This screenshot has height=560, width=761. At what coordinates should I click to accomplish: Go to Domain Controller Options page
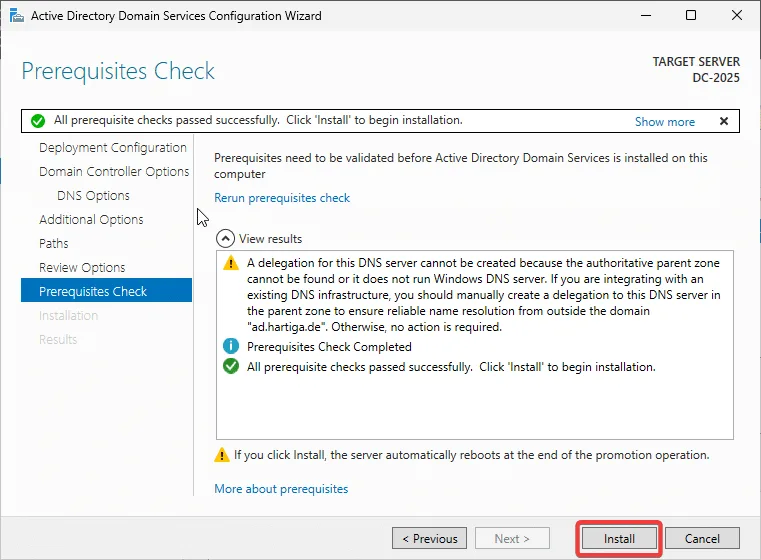[x=114, y=172]
